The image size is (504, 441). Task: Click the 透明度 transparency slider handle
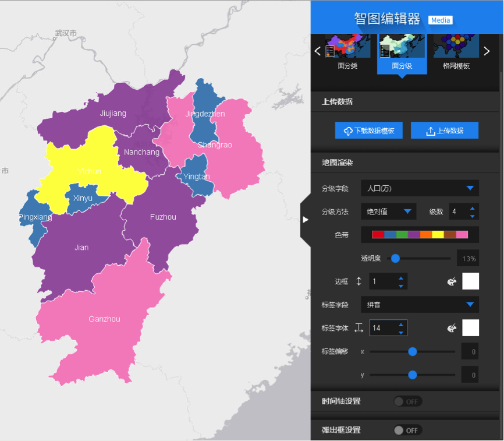point(395,258)
